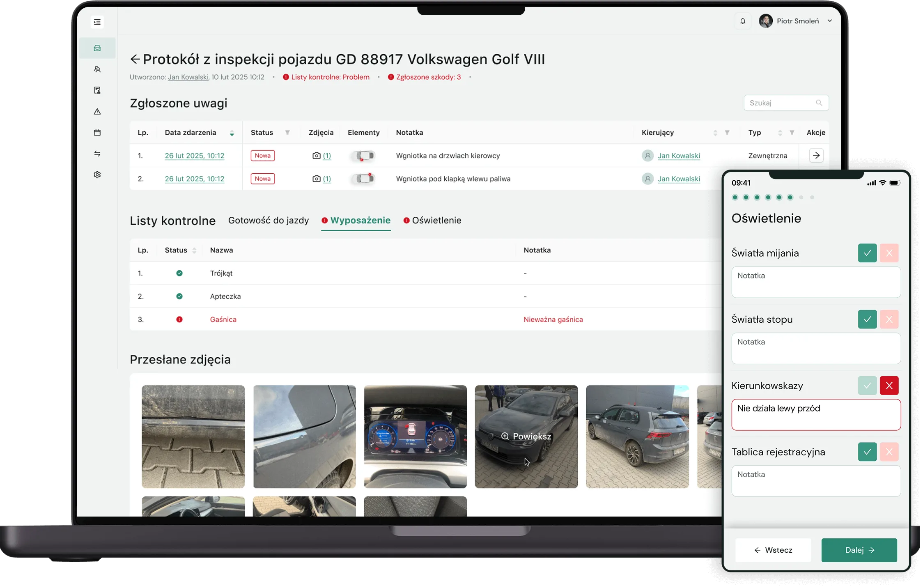Open the transfers arrows icon in sidebar

tap(97, 154)
